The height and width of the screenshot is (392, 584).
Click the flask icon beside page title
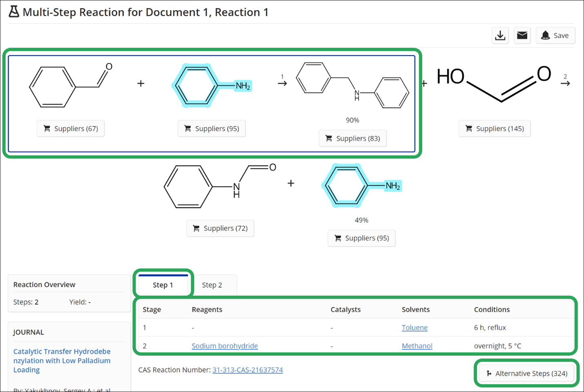[x=14, y=12]
